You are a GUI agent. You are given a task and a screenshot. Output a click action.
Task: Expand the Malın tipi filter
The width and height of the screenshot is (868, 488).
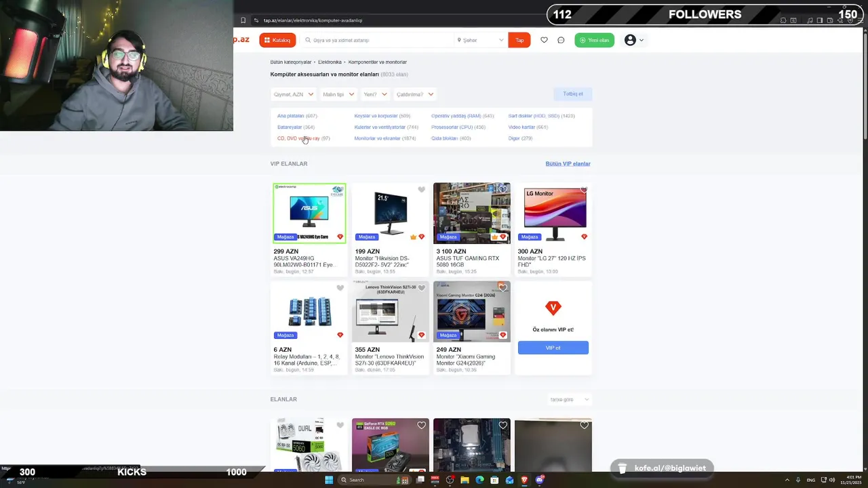click(338, 94)
